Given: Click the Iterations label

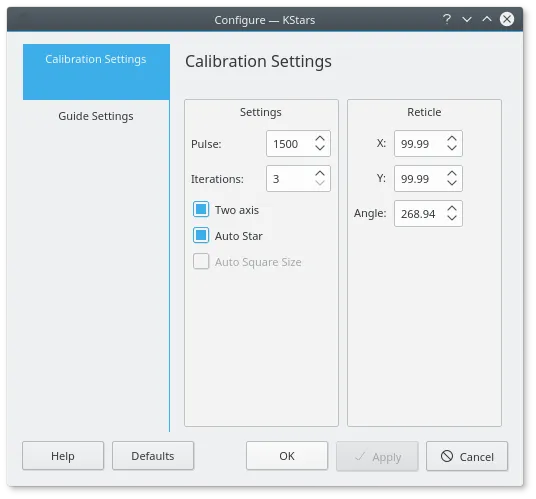Looking at the screenshot, I should [217, 179].
